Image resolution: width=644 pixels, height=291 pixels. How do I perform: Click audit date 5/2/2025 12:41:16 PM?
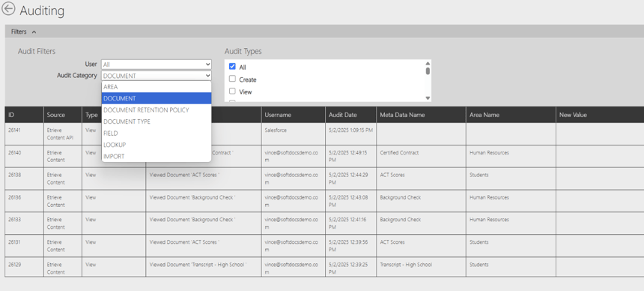click(x=350, y=223)
